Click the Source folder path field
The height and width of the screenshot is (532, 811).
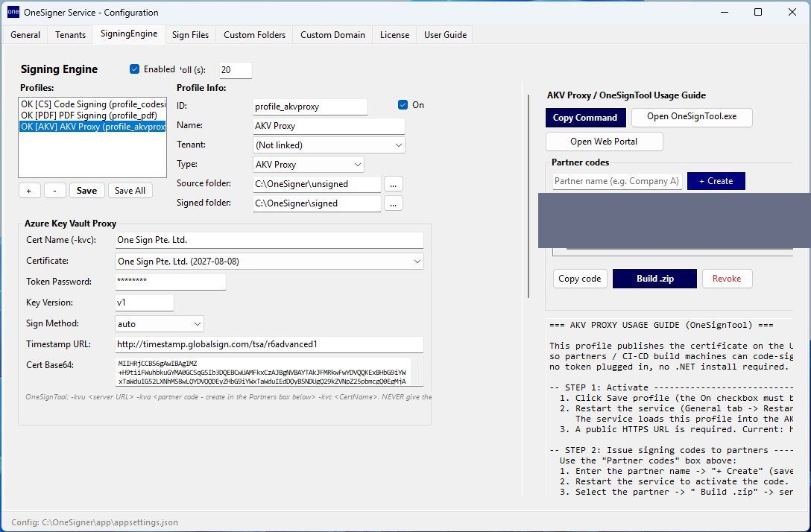(317, 184)
